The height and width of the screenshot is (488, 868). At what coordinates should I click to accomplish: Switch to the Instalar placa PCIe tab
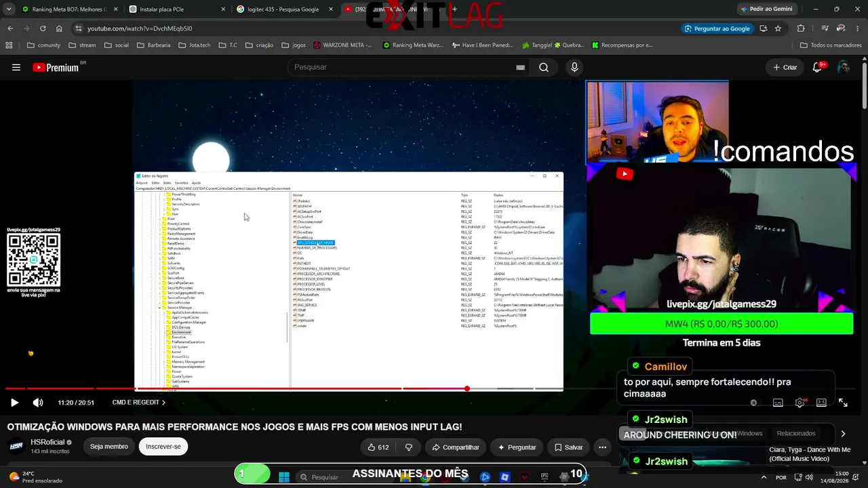[x=176, y=9]
